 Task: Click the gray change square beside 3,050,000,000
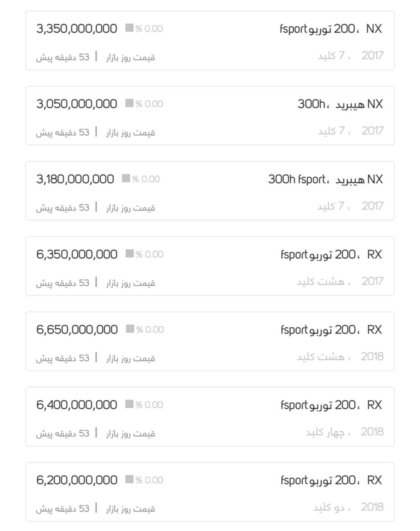[x=129, y=103]
